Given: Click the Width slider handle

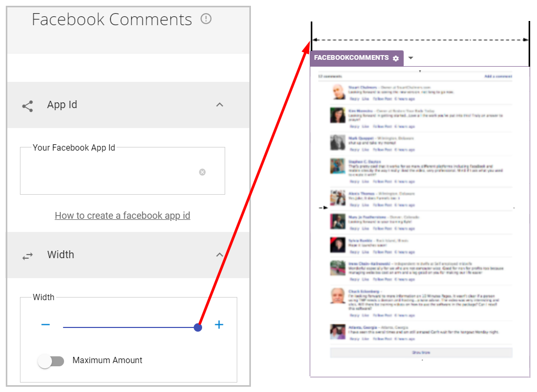Looking at the screenshot, I should 197,327.
